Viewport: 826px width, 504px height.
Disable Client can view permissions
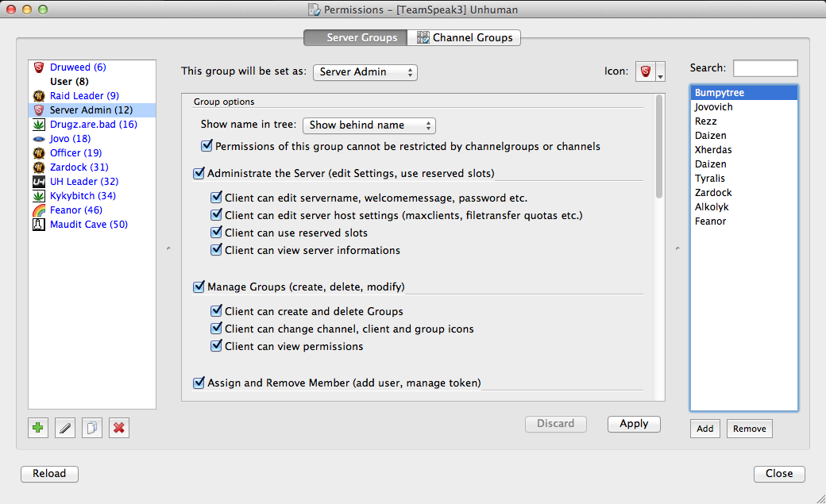coord(216,345)
